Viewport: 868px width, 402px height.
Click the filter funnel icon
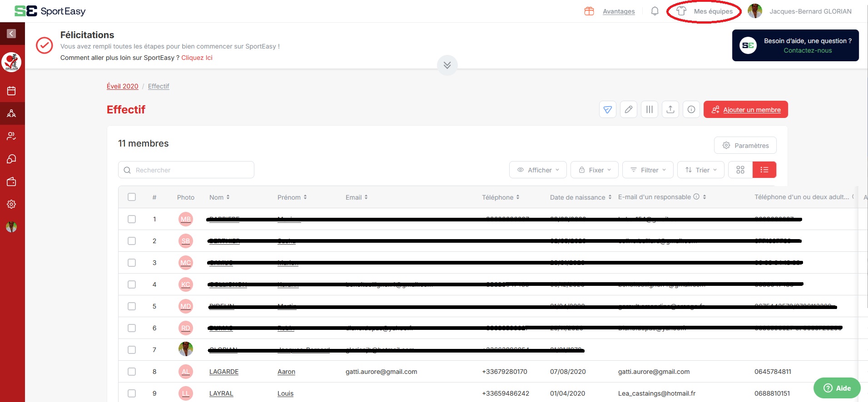tap(607, 109)
